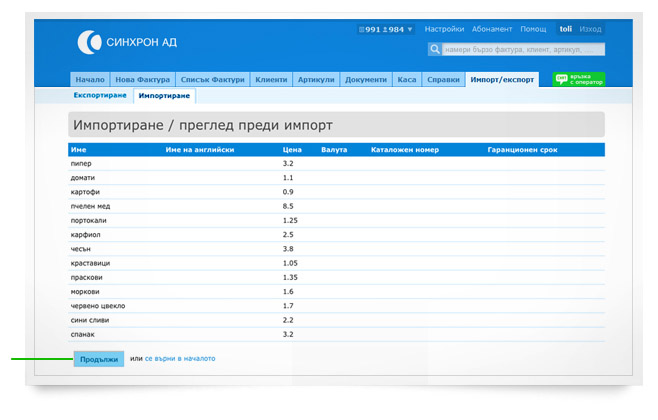Select the Артикули tab
Viewport: 658px width, 420px height.
[x=316, y=79]
